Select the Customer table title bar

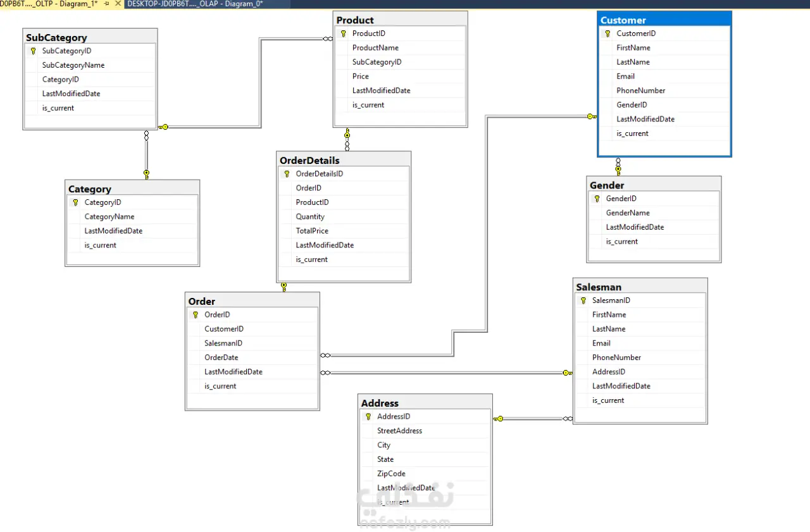tap(664, 20)
